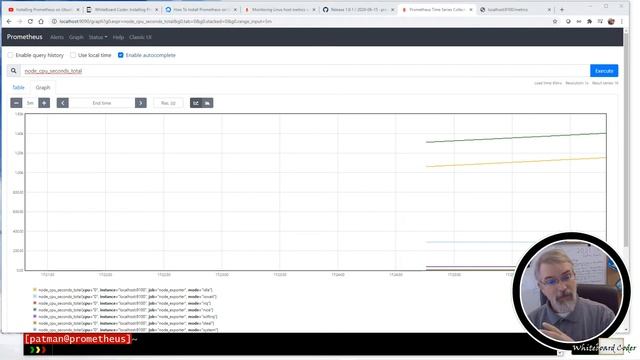The width and height of the screenshot is (640, 360).
Task: Click the terminal prompt patman@prometheus
Action: point(78,339)
